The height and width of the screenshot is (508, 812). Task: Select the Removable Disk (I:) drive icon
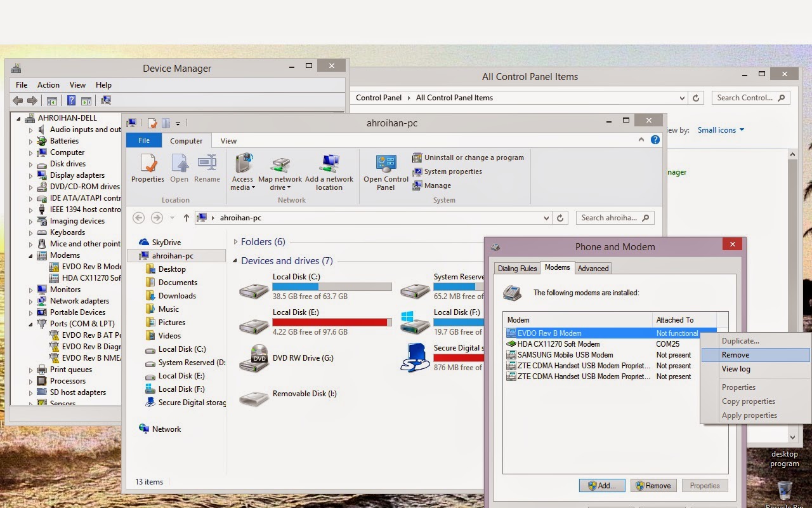pyautogui.click(x=254, y=398)
